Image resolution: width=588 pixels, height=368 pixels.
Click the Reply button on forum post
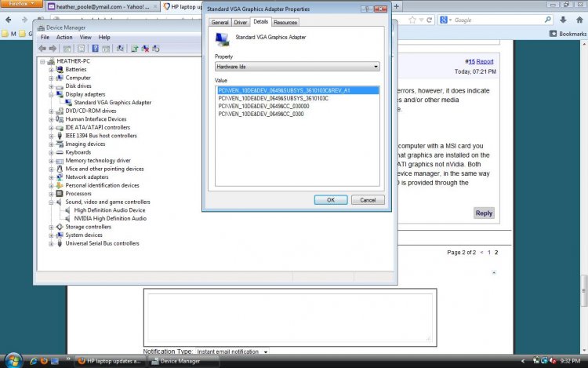[x=484, y=213]
